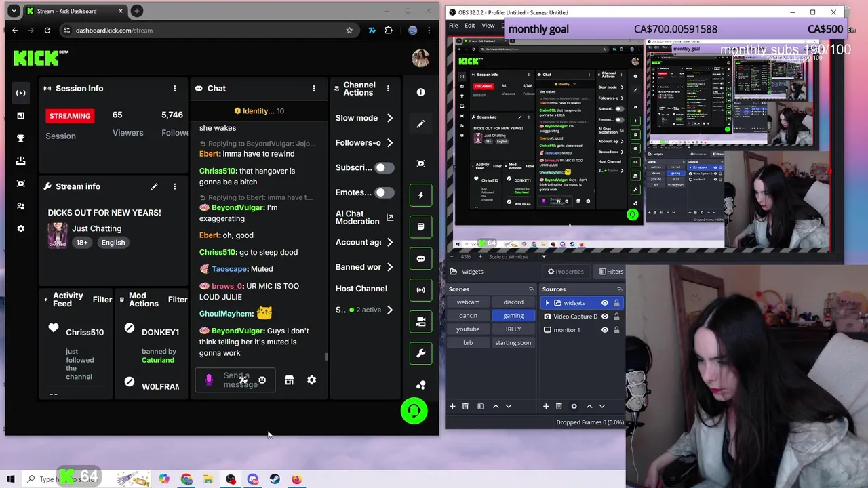Bookmark this page with the star icon
The height and width of the screenshot is (488, 868).
[349, 30]
